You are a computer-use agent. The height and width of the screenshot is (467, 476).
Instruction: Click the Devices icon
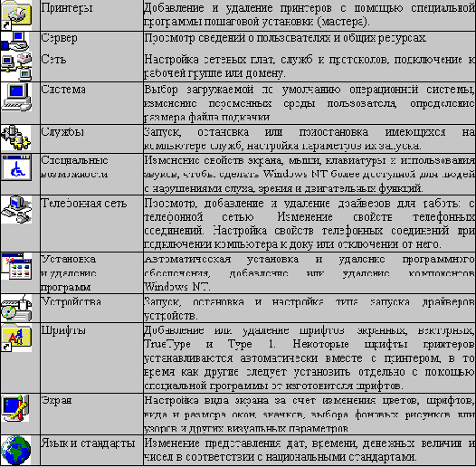(x=16, y=308)
